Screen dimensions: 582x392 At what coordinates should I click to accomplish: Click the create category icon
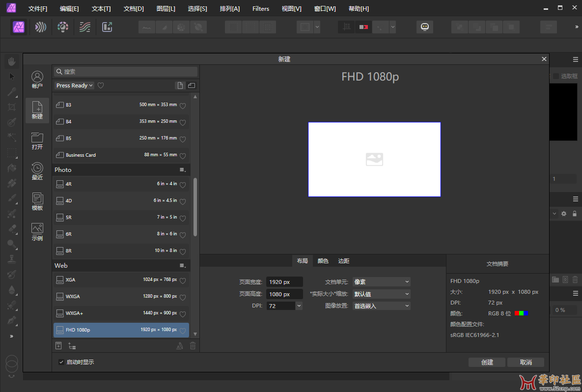[72, 346]
